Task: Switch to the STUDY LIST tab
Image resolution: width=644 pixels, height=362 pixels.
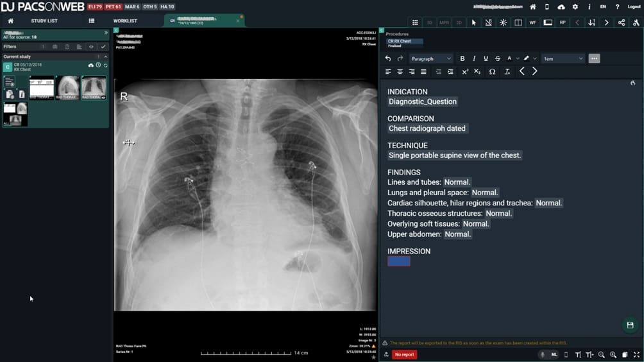Action: [x=44, y=21]
